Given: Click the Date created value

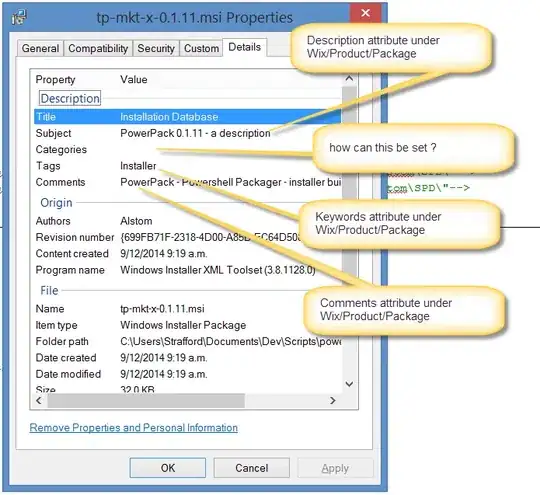Looking at the screenshot, I should coord(164,358).
